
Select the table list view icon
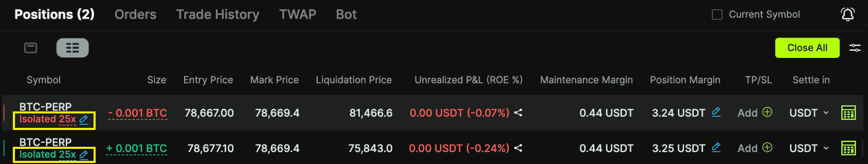(x=72, y=48)
